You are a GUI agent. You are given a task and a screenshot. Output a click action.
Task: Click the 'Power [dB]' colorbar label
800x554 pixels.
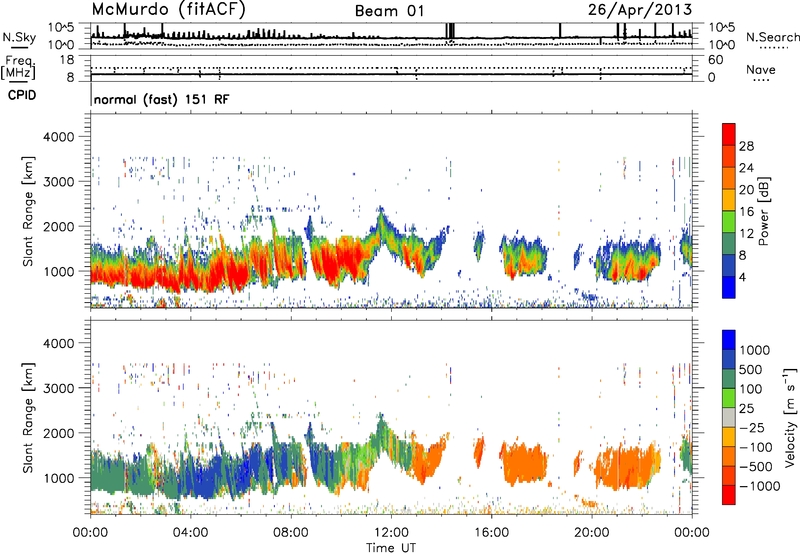764,211
